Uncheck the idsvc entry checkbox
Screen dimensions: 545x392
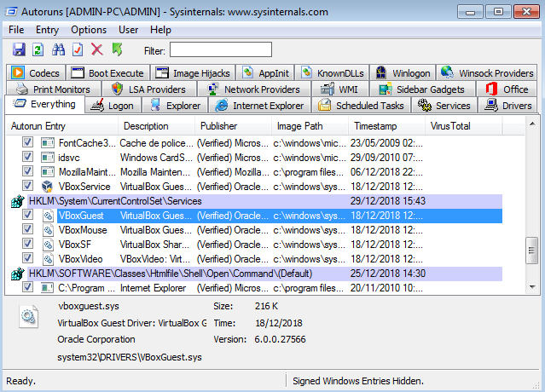27,157
